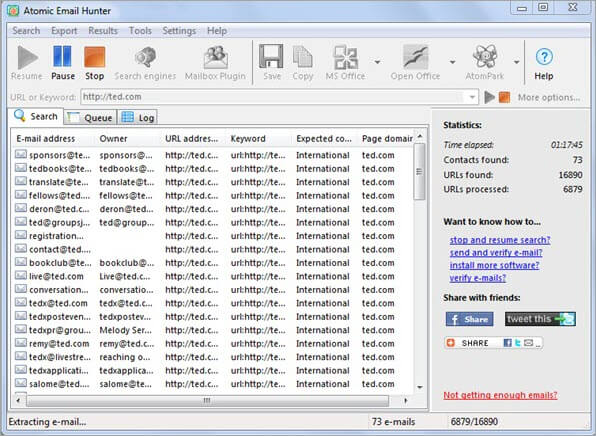596x436 pixels.
Task: Select the salome@ted... email row
Action: (x=214, y=384)
